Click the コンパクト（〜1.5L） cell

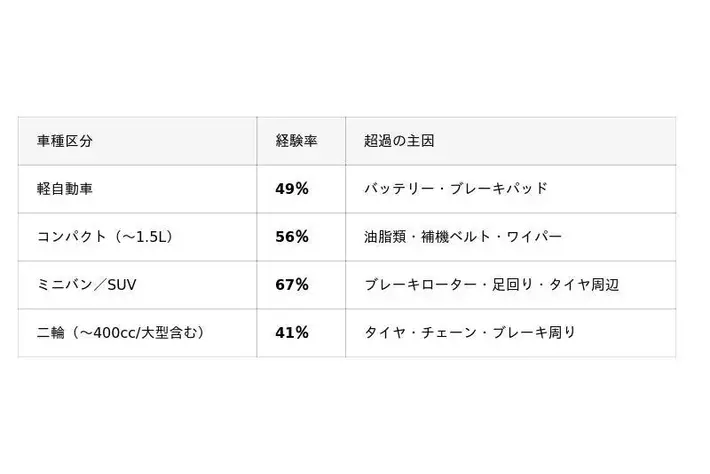[137, 237]
